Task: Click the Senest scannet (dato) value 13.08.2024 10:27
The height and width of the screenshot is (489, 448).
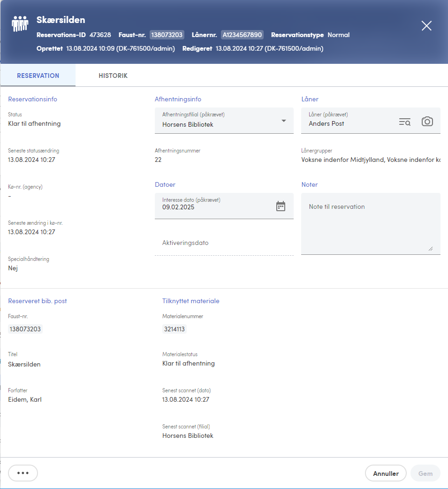Action: tap(186, 399)
